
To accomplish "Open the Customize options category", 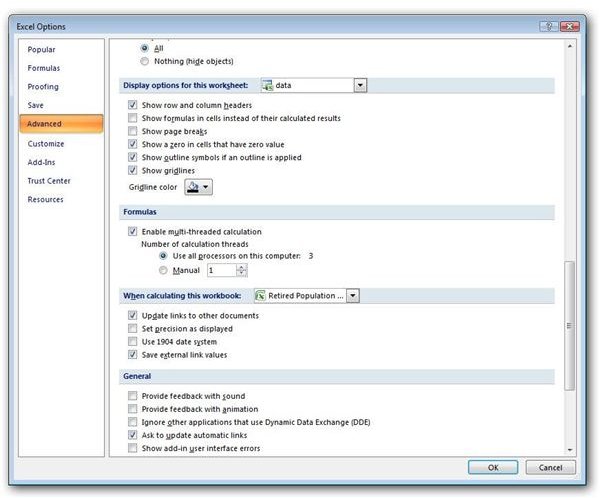I will [46, 144].
